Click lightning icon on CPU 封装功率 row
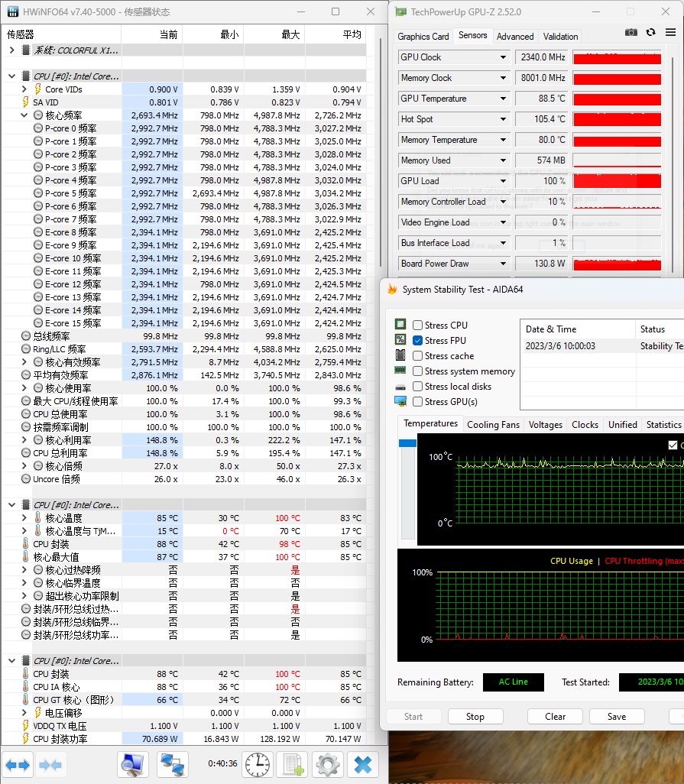The width and height of the screenshot is (684, 784). (x=25, y=738)
